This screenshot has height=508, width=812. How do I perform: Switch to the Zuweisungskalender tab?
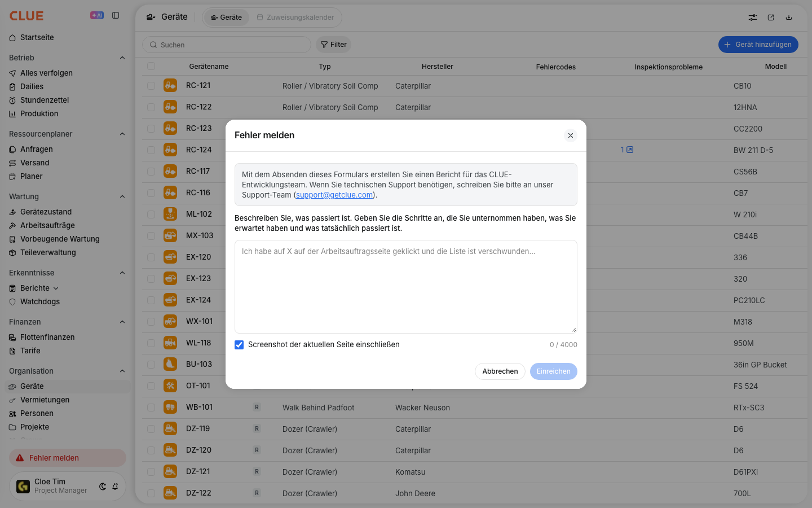(295, 17)
